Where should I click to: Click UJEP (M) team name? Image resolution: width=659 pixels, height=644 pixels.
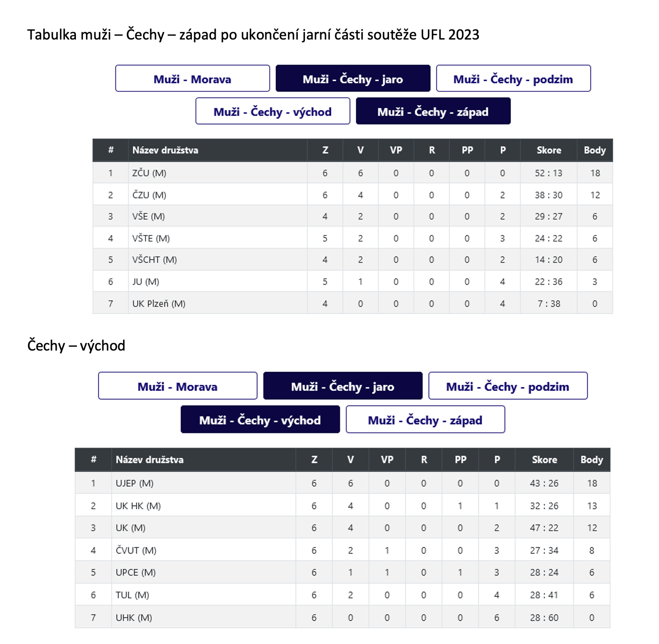[x=134, y=483]
